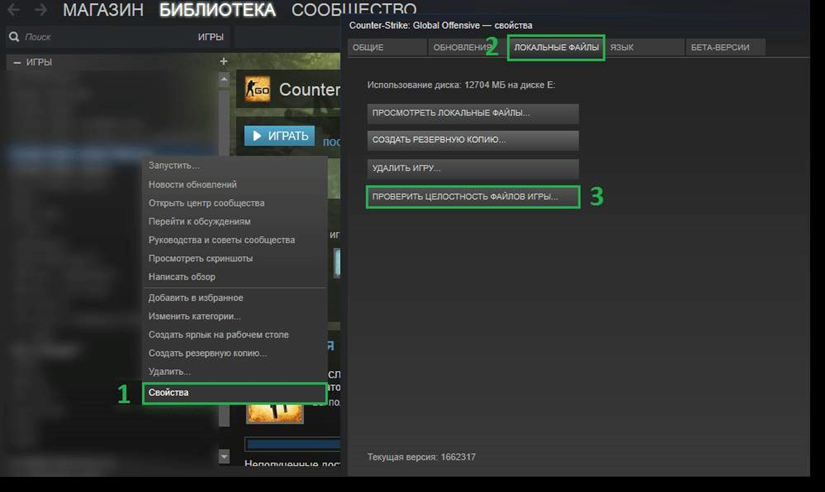Click the Текущая версия: 1662317 text
825x492 pixels.
coord(421,457)
